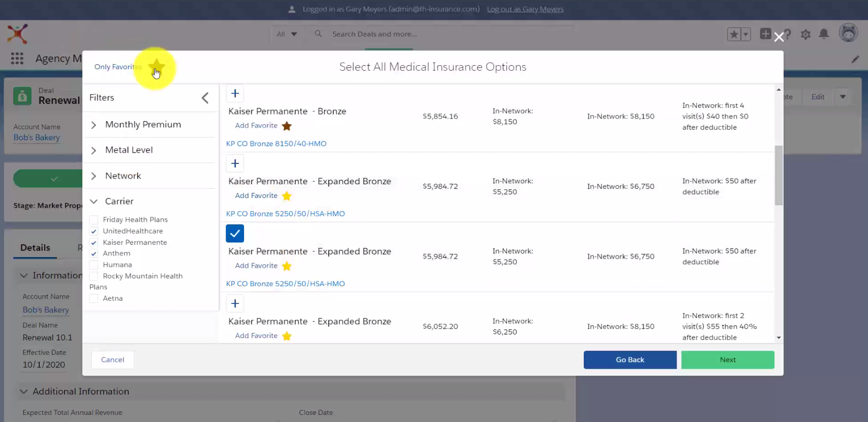Check the Friday Health Plans carrier

(94, 220)
